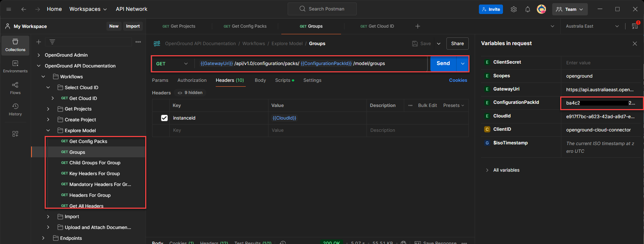Open the notifications bell icon
This screenshot has height=244, width=644.
click(527, 9)
